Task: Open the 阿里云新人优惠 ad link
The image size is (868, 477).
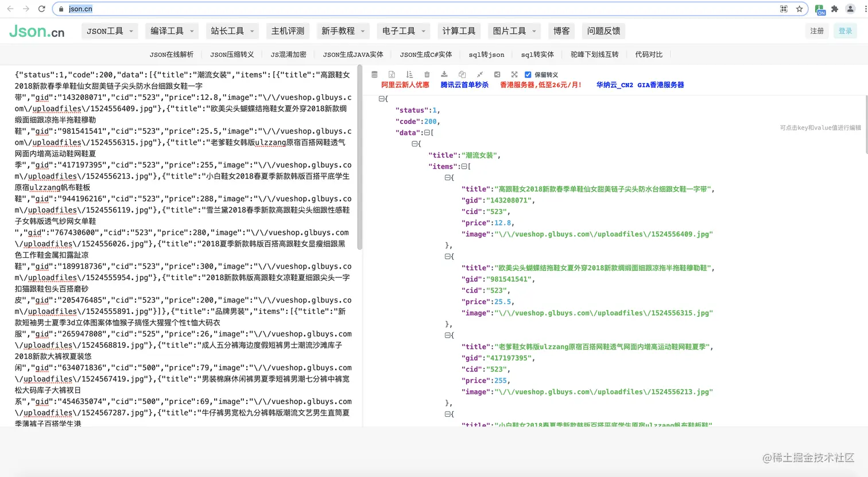Action: (405, 85)
